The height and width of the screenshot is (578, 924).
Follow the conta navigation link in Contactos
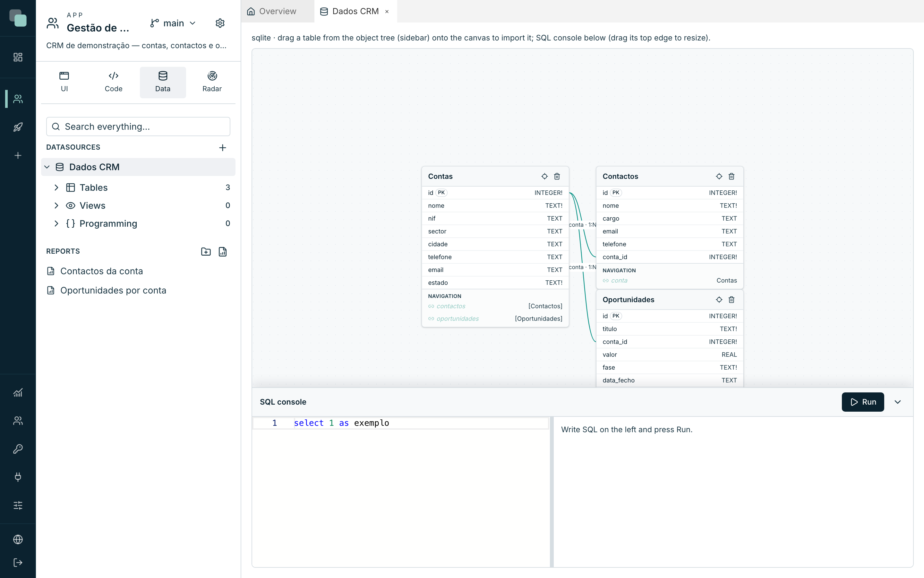coord(619,280)
